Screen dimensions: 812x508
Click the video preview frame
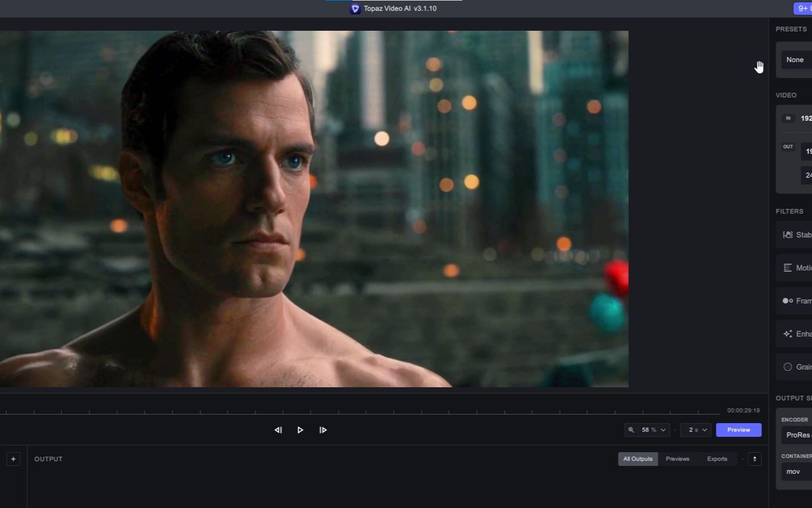314,209
